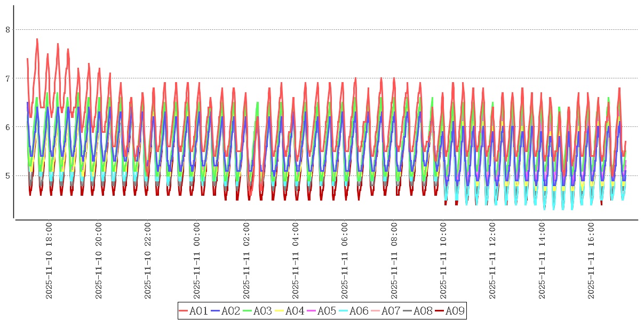The image size is (644, 320).
Task: Click the 2025-11-10 22:00 x-axis label
Action: (x=148, y=261)
